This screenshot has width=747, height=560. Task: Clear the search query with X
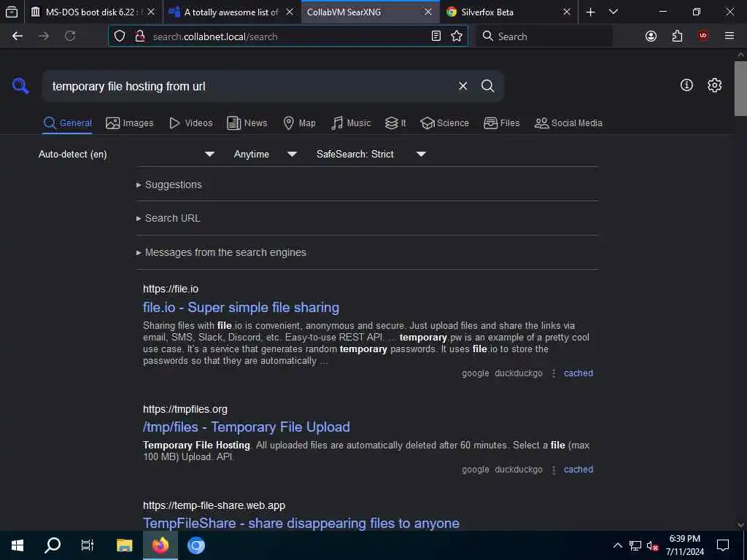pos(462,86)
